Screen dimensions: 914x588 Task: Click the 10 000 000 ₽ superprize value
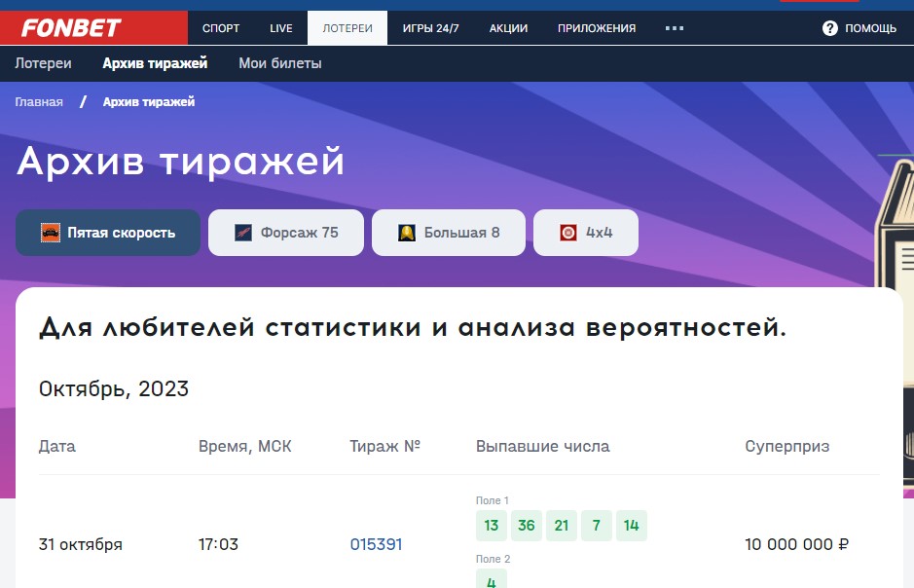(x=796, y=544)
